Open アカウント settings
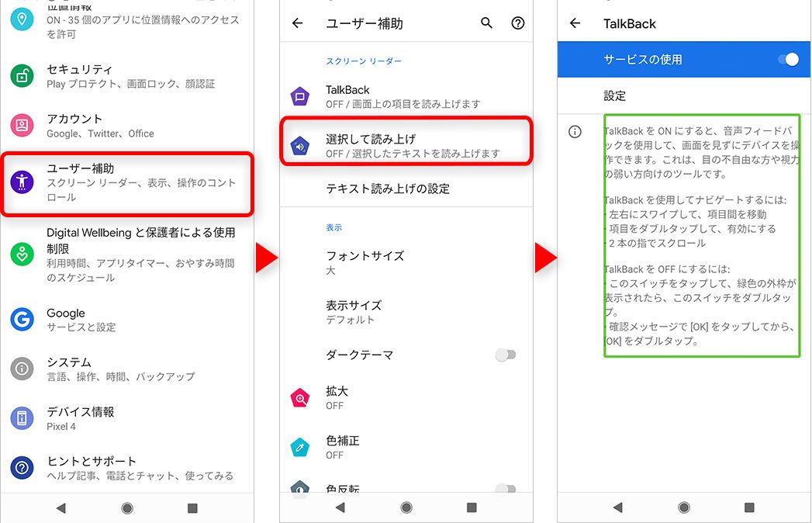The width and height of the screenshot is (812, 523). pyautogui.click(x=127, y=126)
